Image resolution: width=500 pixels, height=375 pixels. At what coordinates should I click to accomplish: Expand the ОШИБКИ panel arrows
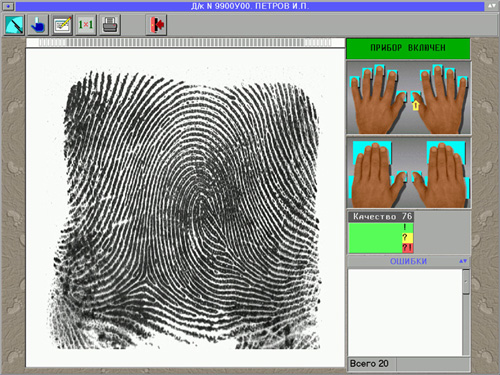click(x=463, y=261)
